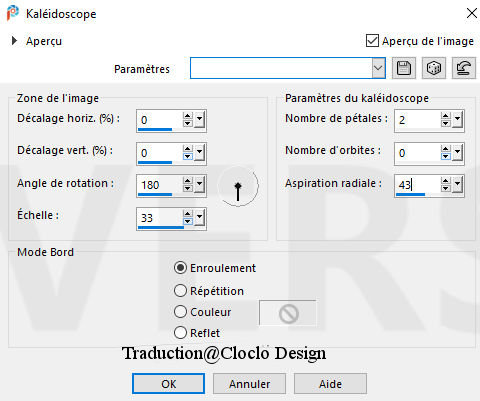Click the PaintShop Pro logo in title bar

pyautogui.click(x=13, y=13)
